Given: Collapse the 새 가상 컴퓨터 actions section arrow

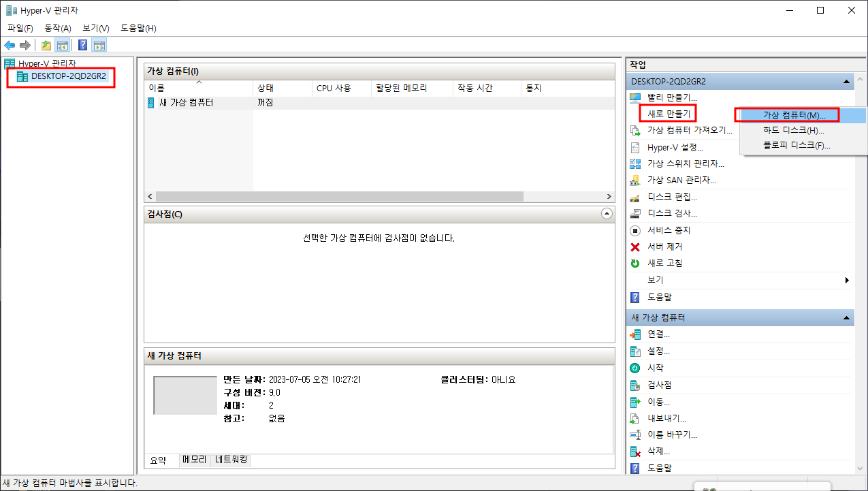Looking at the screenshot, I should 846,318.
